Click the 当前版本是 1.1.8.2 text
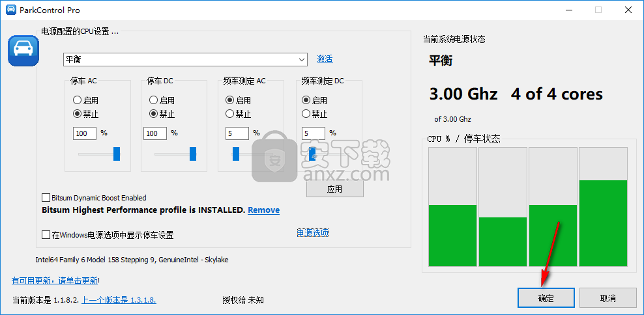This screenshot has height=315, width=644. 46,300
